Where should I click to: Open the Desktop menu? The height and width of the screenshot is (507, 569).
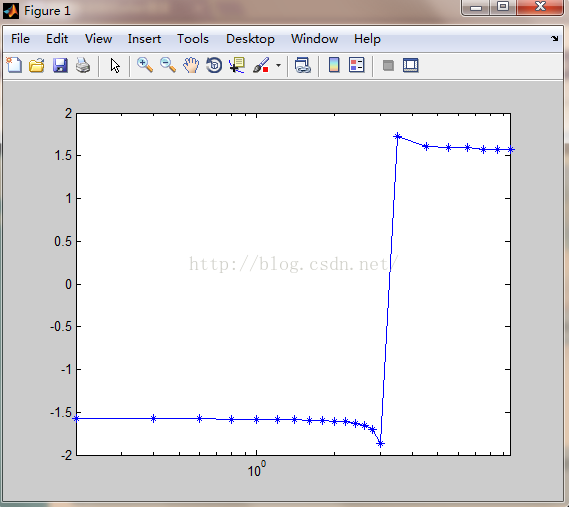point(250,39)
